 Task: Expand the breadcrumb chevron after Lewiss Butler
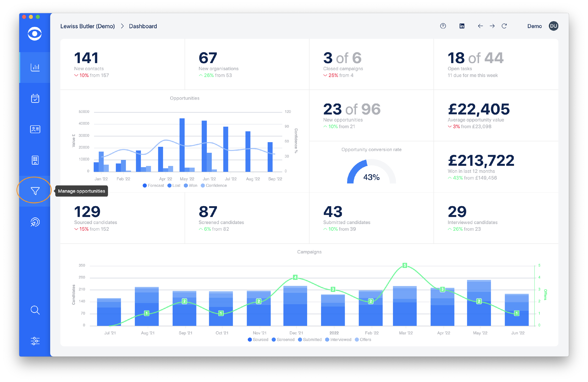coord(122,26)
